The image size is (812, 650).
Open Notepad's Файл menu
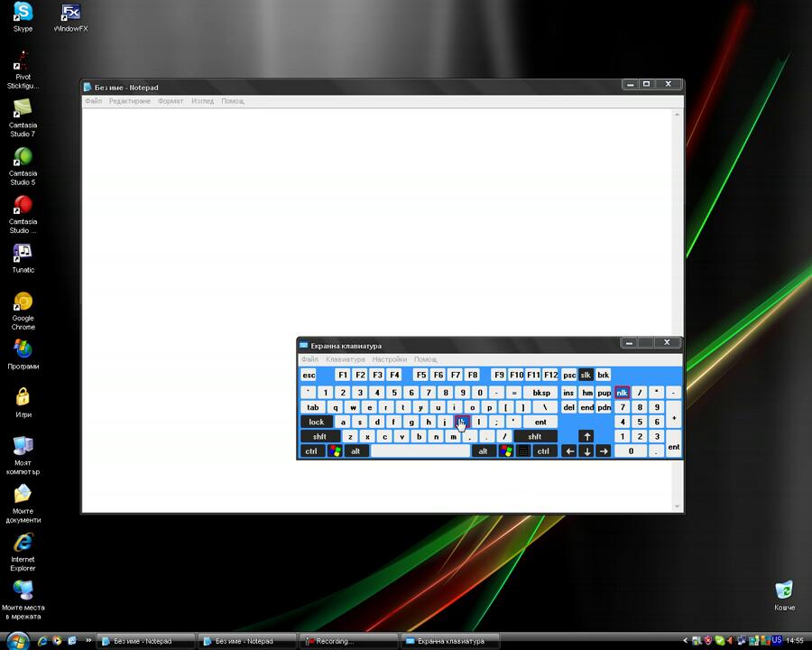click(x=93, y=101)
